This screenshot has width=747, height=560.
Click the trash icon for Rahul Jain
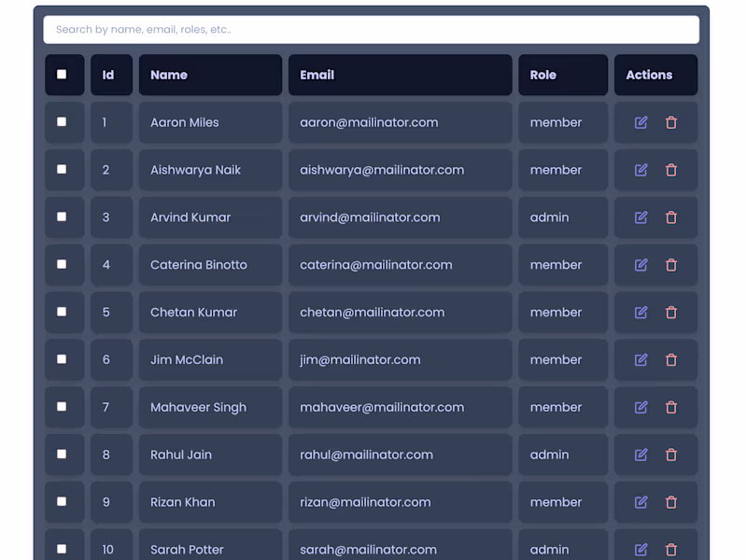(x=671, y=455)
